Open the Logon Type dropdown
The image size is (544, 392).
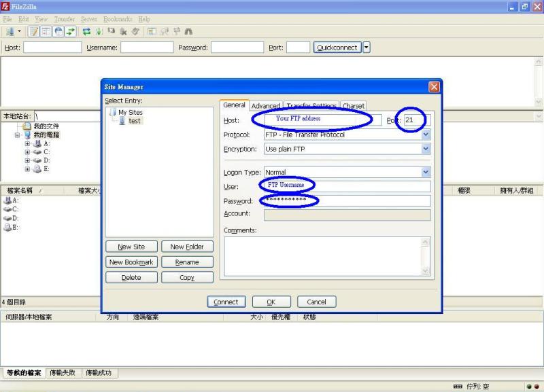[426, 173]
